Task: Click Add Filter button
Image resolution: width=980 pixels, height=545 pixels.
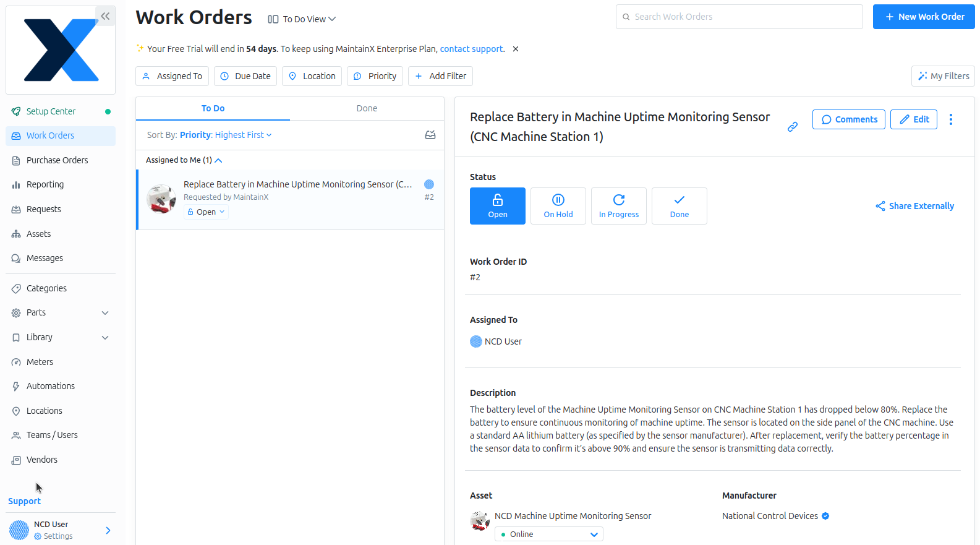Action: [440, 76]
